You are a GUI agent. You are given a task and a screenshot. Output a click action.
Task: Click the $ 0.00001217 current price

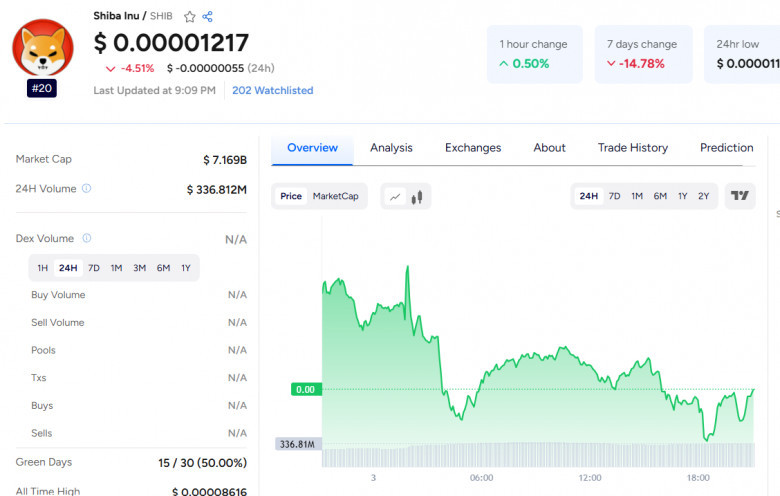171,43
